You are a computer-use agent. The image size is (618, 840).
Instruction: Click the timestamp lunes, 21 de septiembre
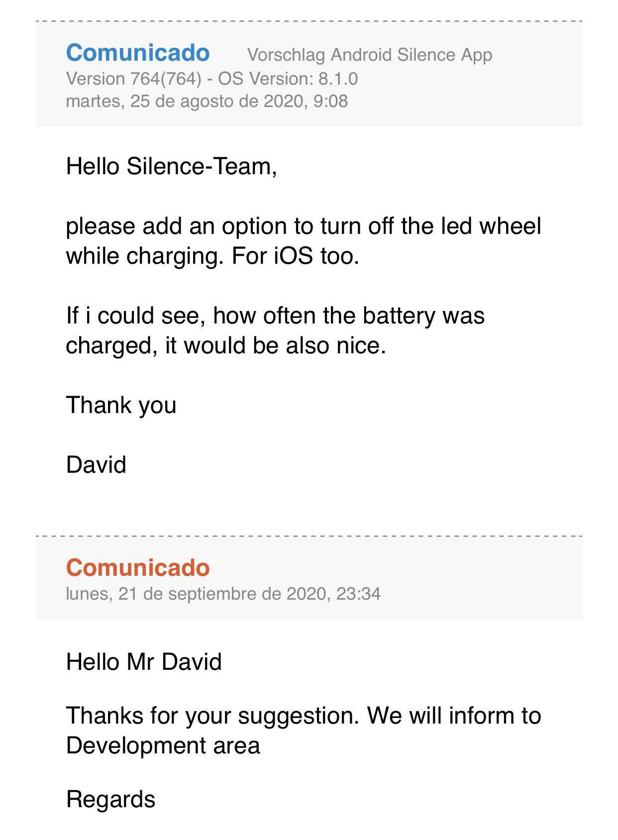pyautogui.click(x=223, y=594)
